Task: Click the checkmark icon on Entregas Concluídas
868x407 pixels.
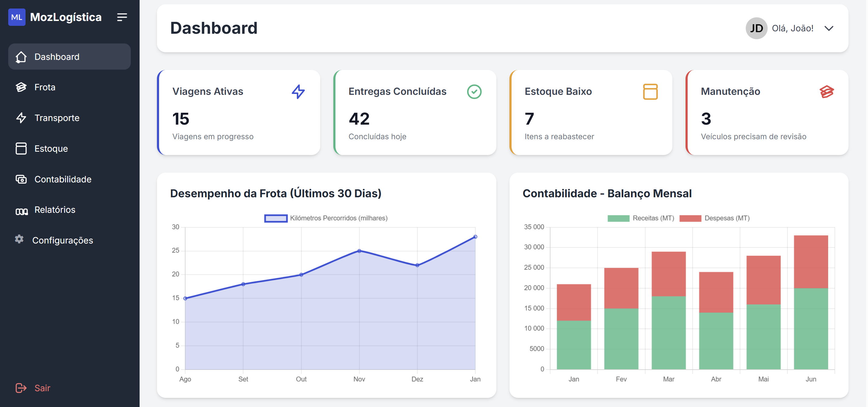Action: pyautogui.click(x=474, y=91)
